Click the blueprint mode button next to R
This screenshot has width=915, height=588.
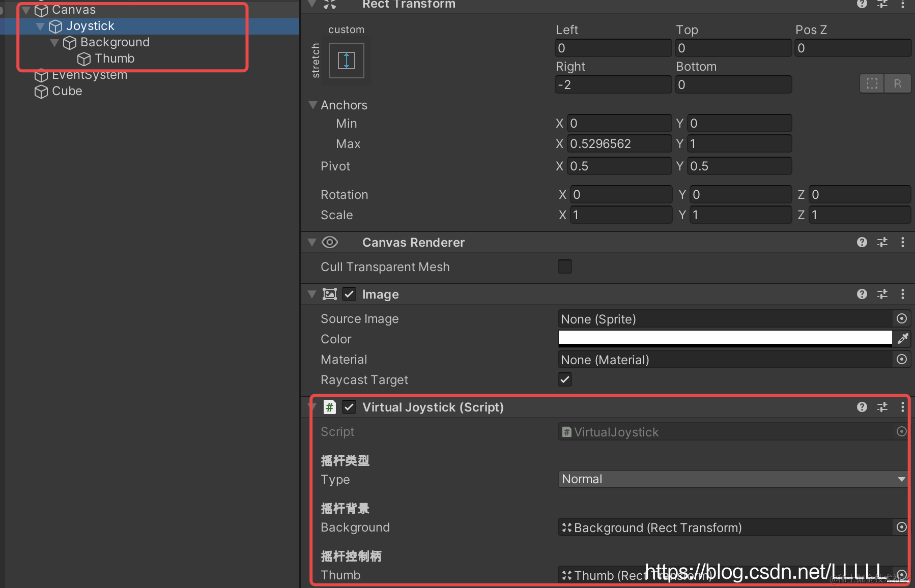pyautogui.click(x=872, y=83)
